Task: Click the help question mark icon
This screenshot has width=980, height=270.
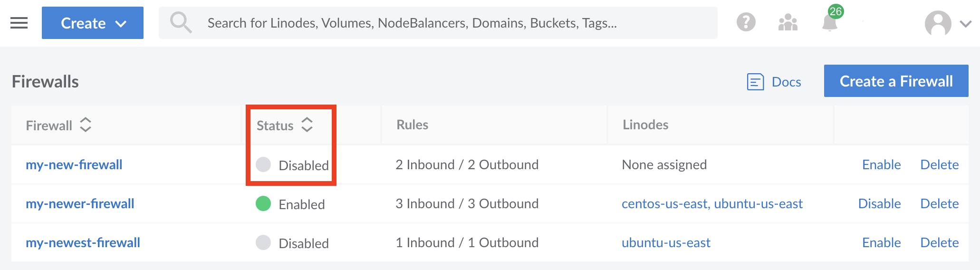Action: [x=746, y=22]
